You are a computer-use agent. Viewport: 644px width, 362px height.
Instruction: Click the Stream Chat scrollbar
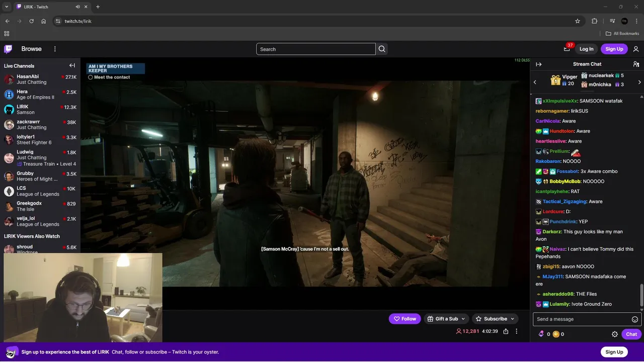tap(641, 295)
